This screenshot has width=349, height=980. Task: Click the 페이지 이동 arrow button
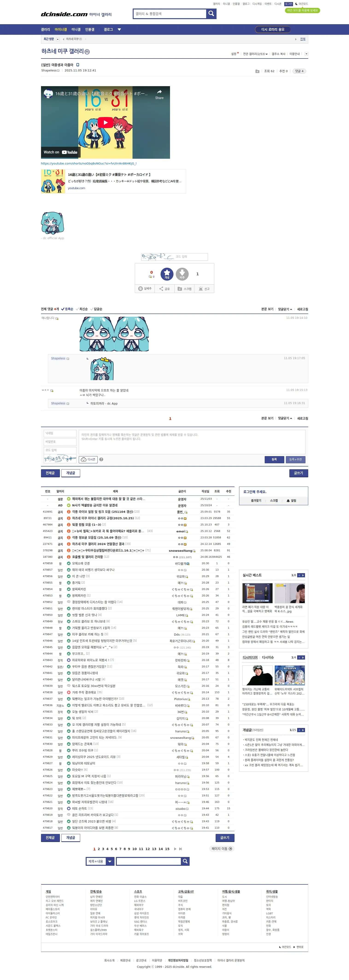point(222,849)
